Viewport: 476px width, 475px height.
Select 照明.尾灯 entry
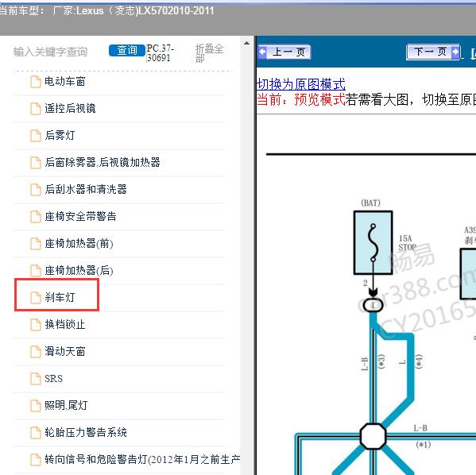[66, 405]
